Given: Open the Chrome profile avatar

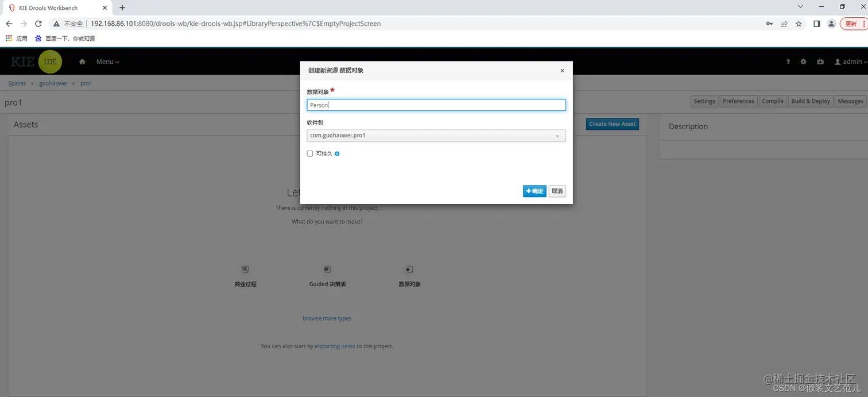Looking at the screenshot, I should click(x=831, y=24).
